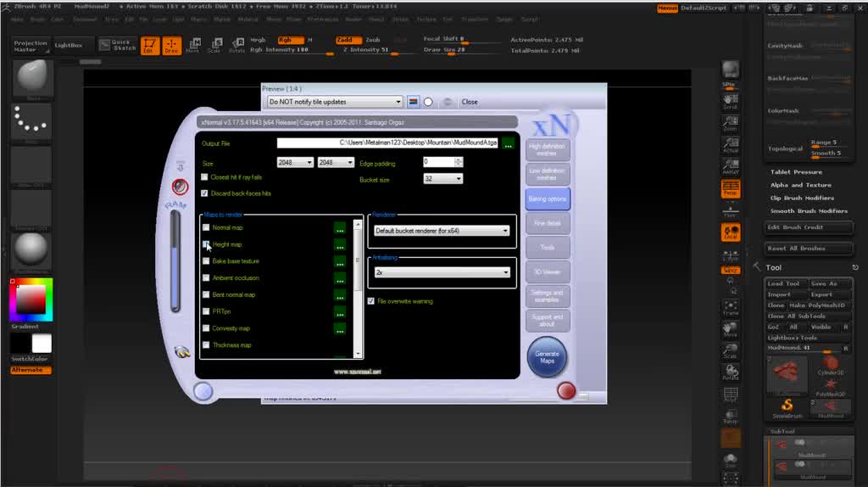This screenshot has height=487, width=868.
Task: Open the first Size dropdown (width 2048)
Action: pyautogui.click(x=295, y=162)
